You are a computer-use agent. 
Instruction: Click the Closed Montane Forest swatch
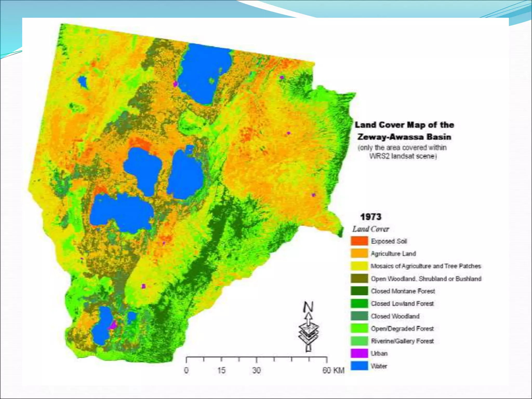pyautogui.click(x=359, y=291)
